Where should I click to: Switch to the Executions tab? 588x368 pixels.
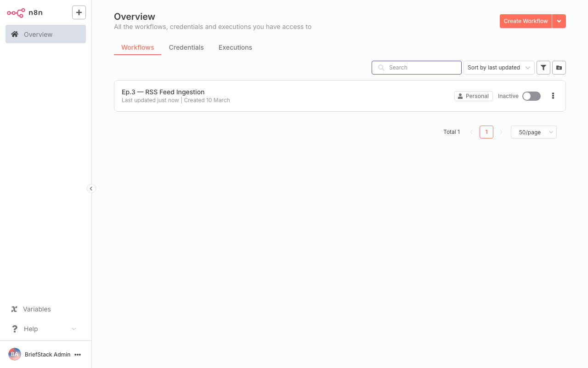pos(235,47)
